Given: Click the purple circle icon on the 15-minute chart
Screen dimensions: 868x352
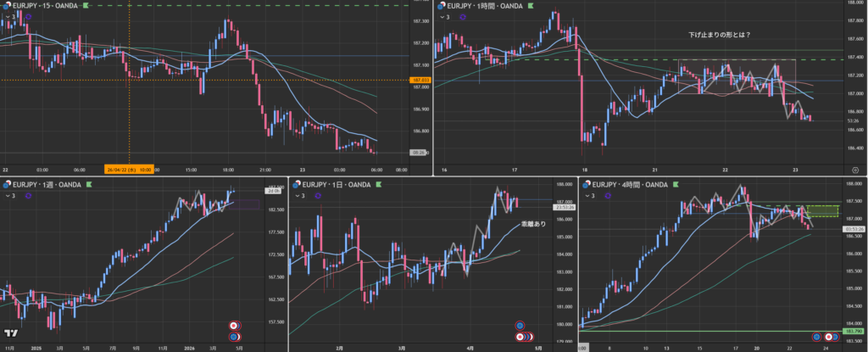Looking at the screenshot, I should point(31,17).
